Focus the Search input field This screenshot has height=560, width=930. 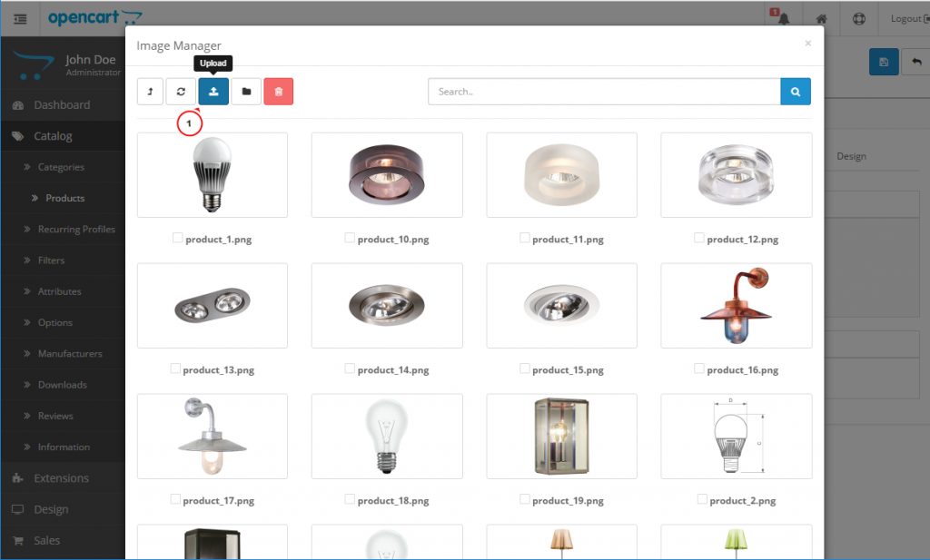coord(604,92)
